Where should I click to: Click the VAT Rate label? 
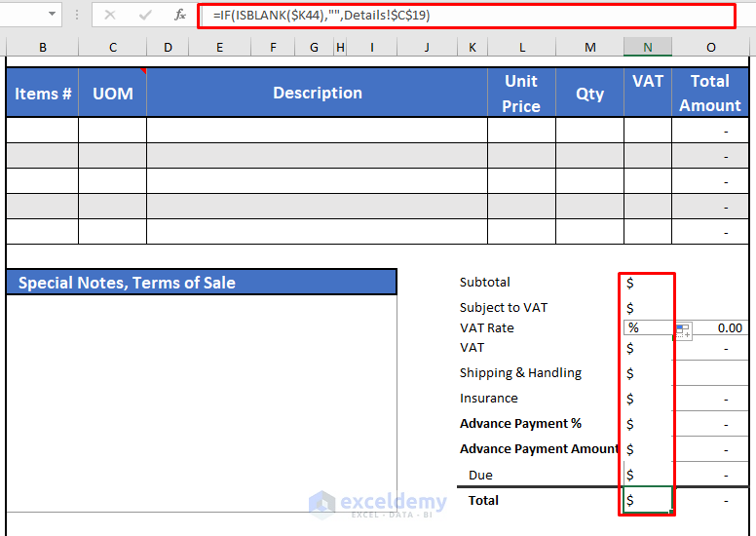point(486,328)
